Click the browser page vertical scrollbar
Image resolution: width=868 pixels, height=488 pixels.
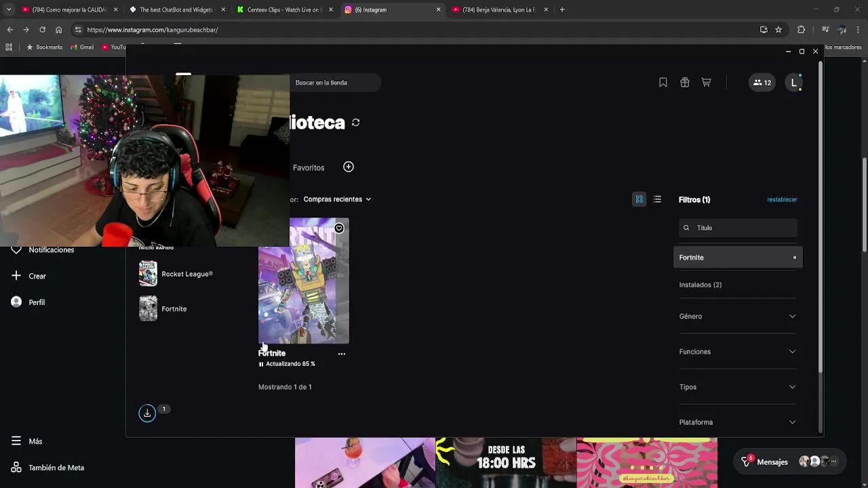point(865,203)
